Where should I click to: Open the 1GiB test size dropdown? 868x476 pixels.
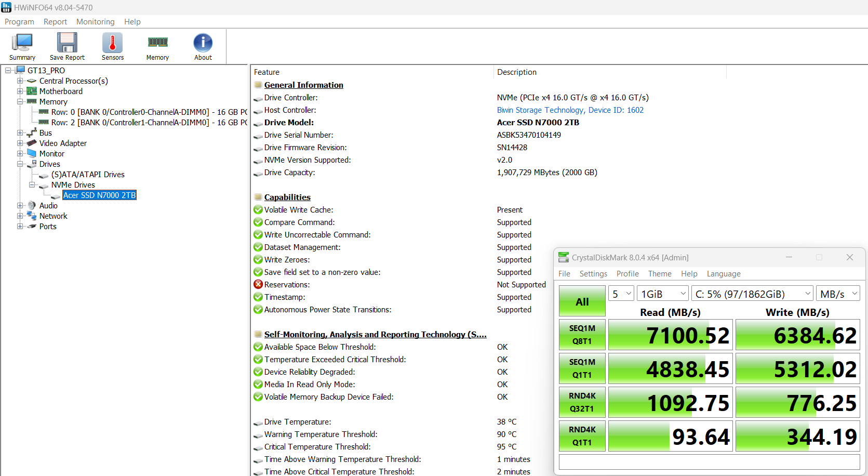(x=663, y=294)
